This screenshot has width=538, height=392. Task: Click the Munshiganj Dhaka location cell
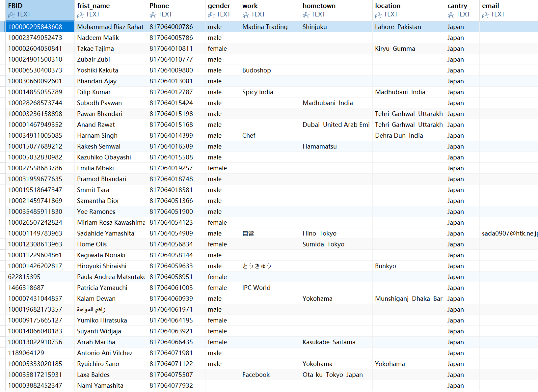pos(408,298)
